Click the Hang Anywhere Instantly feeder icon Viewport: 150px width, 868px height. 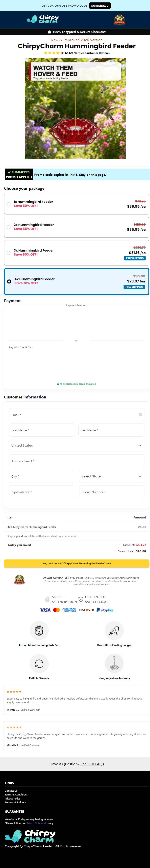[x=114, y=663]
